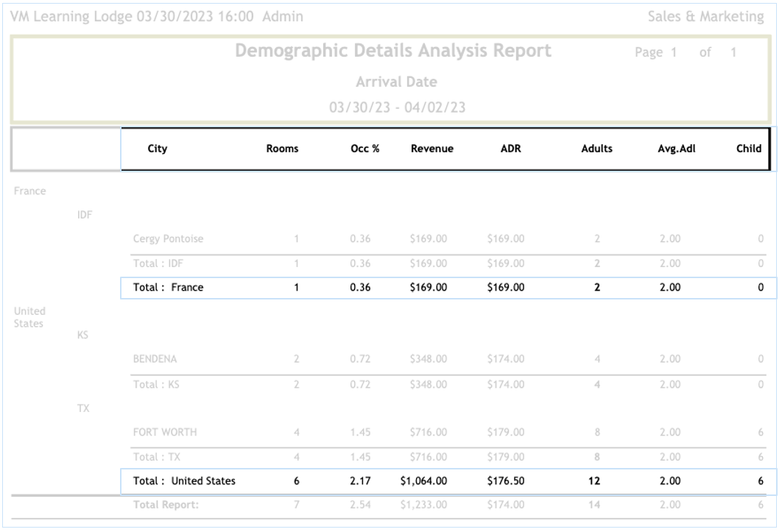Click the FORT WORTH city row

point(162,432)
